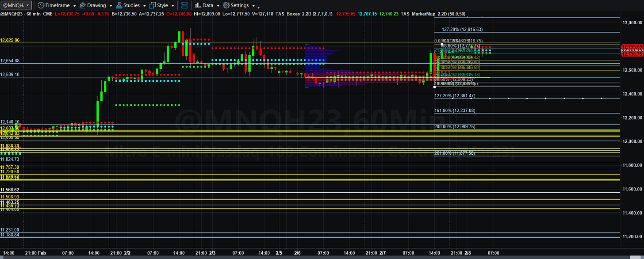Select the TAS MarketMap study label
Image resolution: width=644 pixels, height=259 pixels.
click(418, 14)
